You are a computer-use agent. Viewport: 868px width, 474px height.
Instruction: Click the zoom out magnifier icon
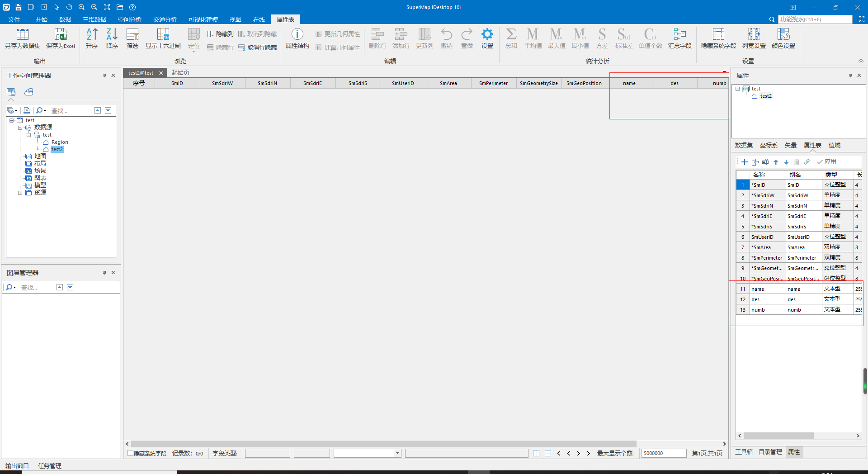click(94, 7)
